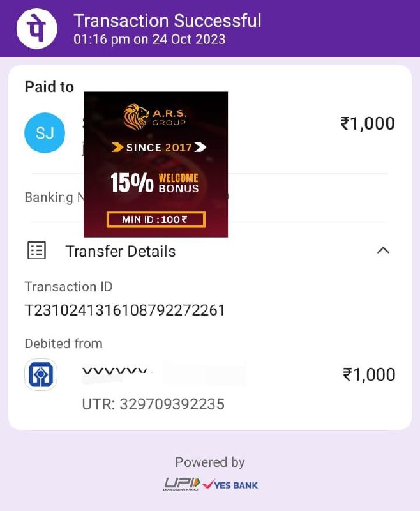Click the MIN ID : 100₹ box
The image size is (420, 511).
[156, 219]
